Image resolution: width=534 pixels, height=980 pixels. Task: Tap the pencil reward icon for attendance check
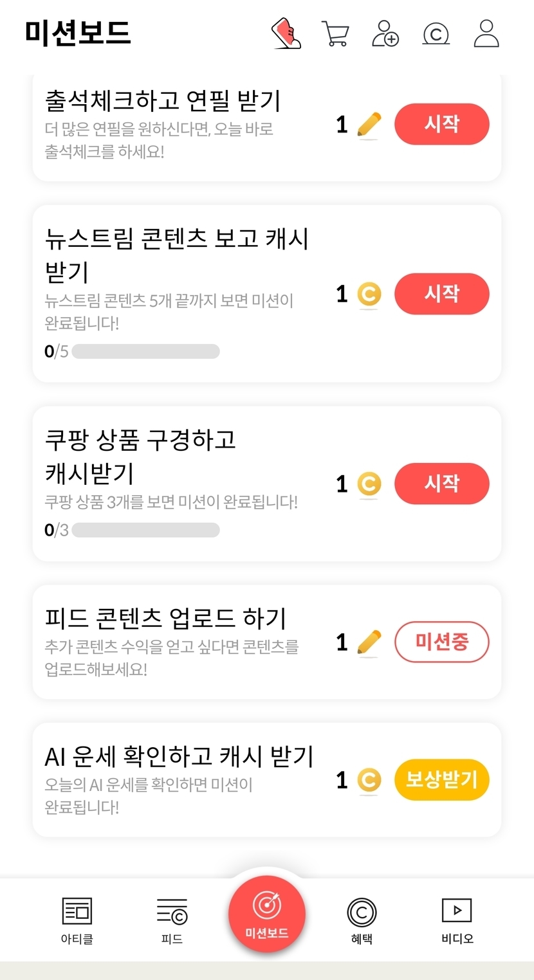(x=369, y=125)
